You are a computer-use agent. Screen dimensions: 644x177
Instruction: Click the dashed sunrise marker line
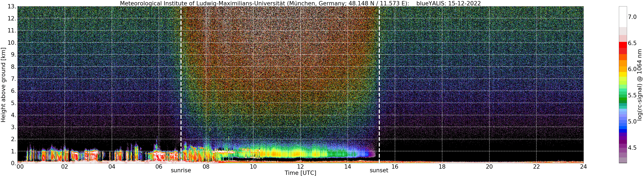(181, 85)
